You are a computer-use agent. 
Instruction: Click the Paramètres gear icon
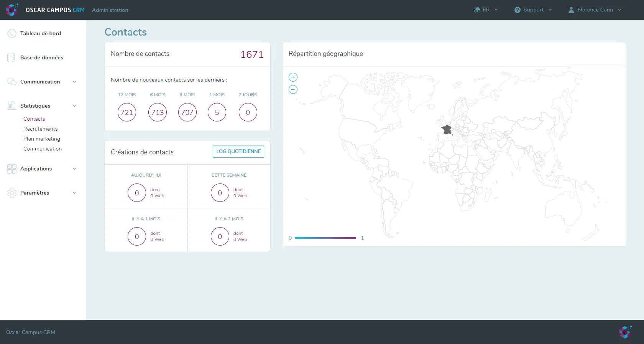pos(12,193)
